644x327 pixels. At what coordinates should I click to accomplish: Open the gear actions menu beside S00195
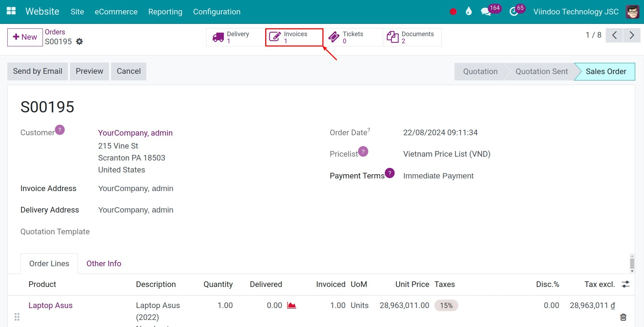(x=79, y=41)
